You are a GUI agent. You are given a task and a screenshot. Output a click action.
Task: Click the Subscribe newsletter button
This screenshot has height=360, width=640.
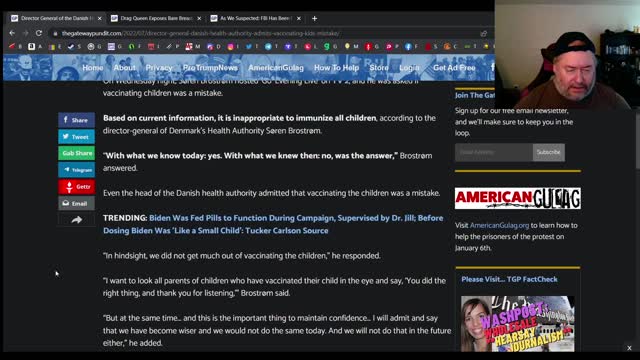549,152
